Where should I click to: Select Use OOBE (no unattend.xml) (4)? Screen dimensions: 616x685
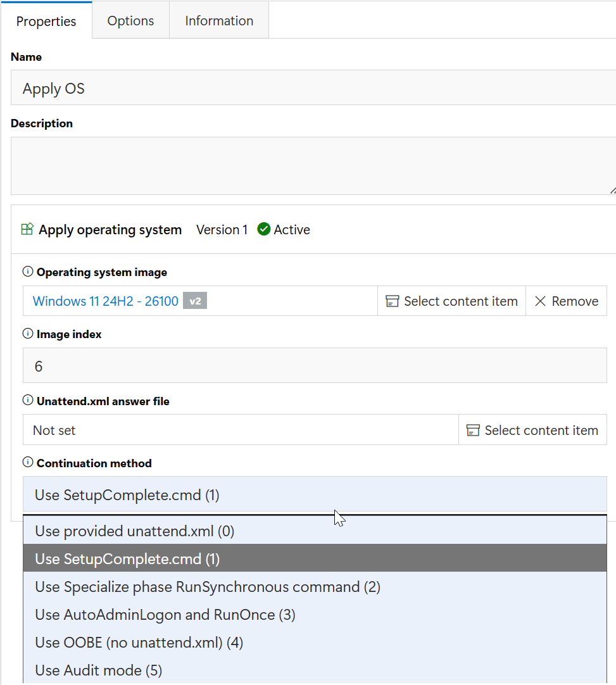tap(315, 643)
